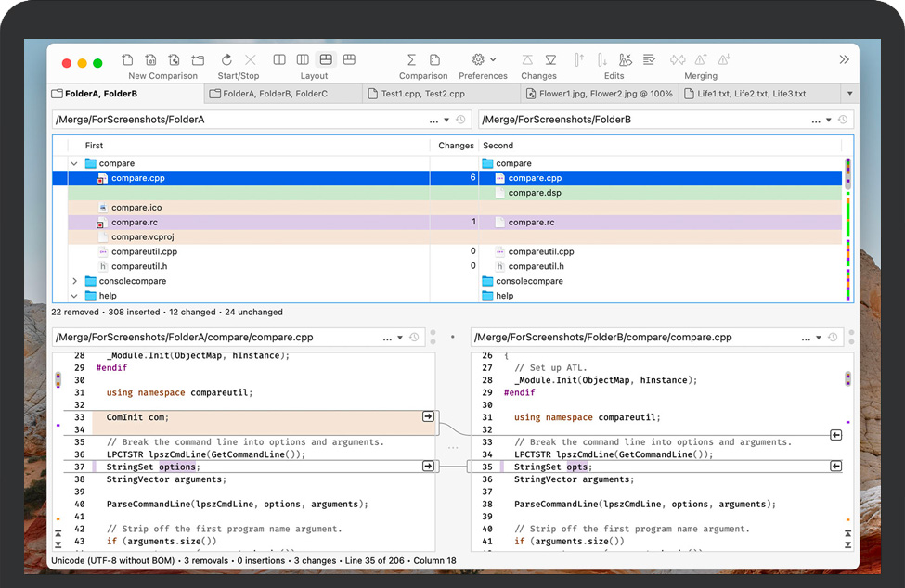
Task: Copy line 35 'opts' change to left
Action: 835,467
